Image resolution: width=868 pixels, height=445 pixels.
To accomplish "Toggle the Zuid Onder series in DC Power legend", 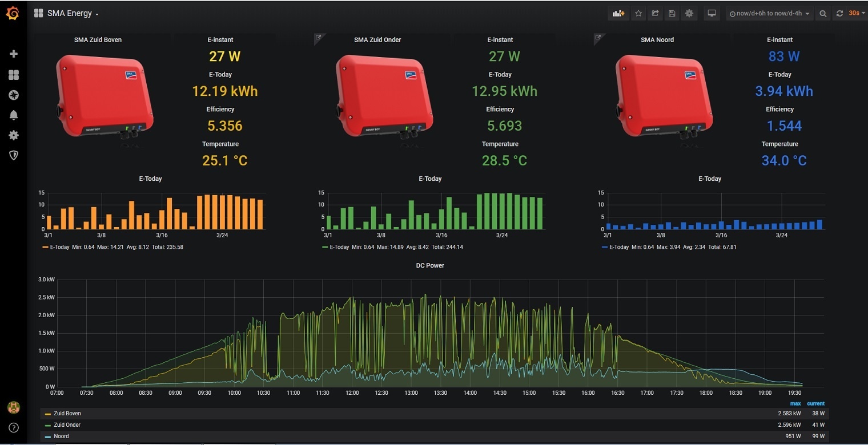I will [67, 425].
